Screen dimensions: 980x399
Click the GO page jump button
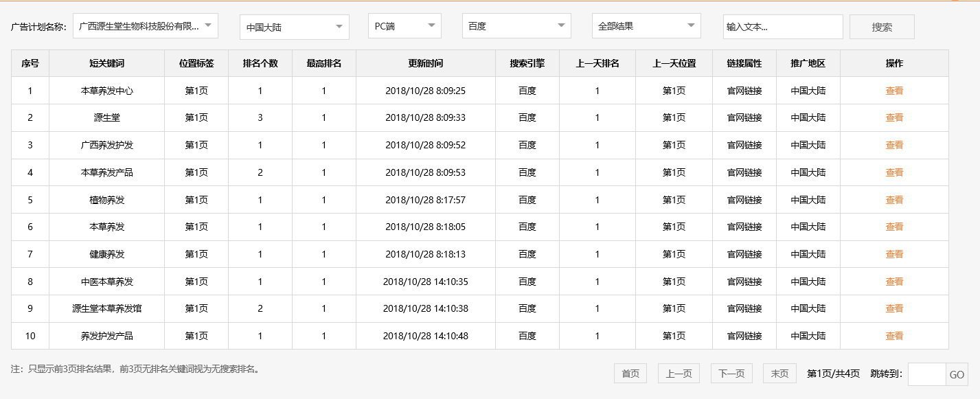click(x=956, y=373)
